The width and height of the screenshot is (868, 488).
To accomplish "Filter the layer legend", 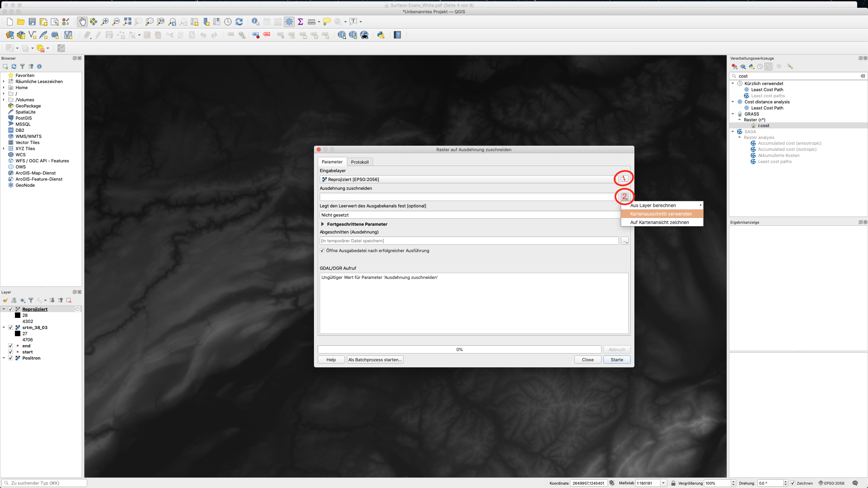I will coord(31,300).
